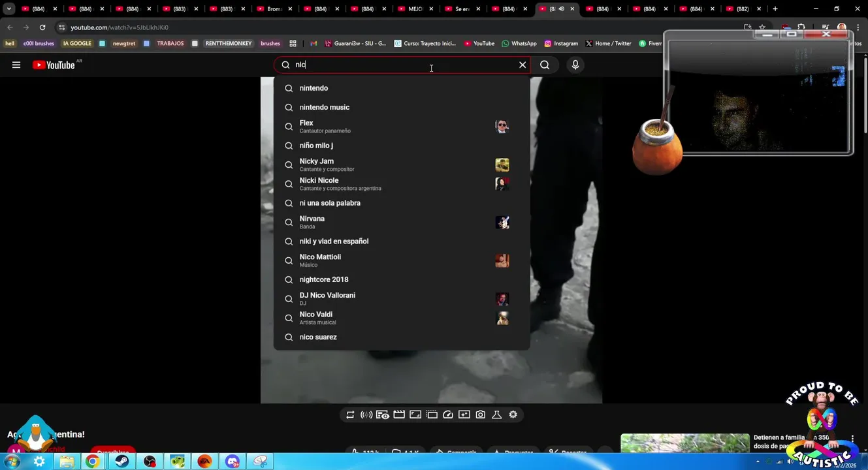Image resolution: width=868 pixels, height=470 pixels.
Task: Click Nirvana's thumbnail in suggestions
Action: [502, 222]
